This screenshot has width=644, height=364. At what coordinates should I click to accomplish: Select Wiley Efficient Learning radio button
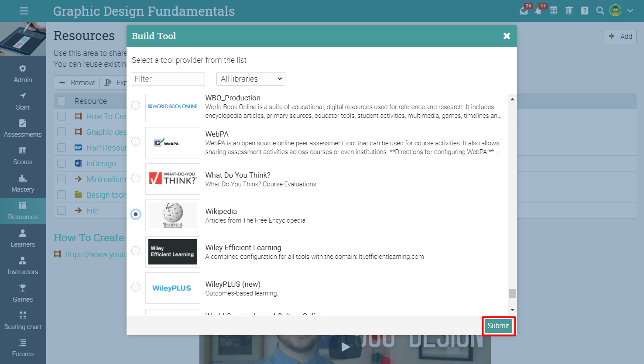click(x=136, y=251)
